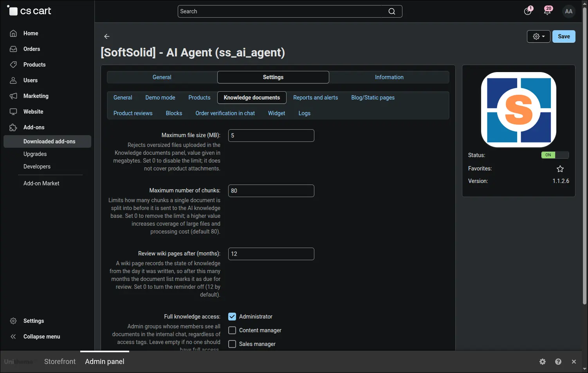Click the page vertical scrollbar
The height and width of the screenshot is (373, 588).
pos(585,157)
